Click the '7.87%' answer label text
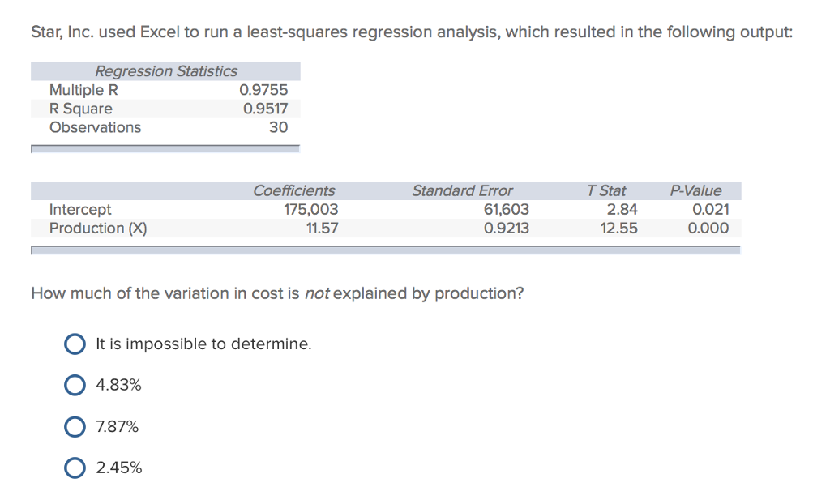The width and height of the screenshot is (830, 504). point(117,426)
